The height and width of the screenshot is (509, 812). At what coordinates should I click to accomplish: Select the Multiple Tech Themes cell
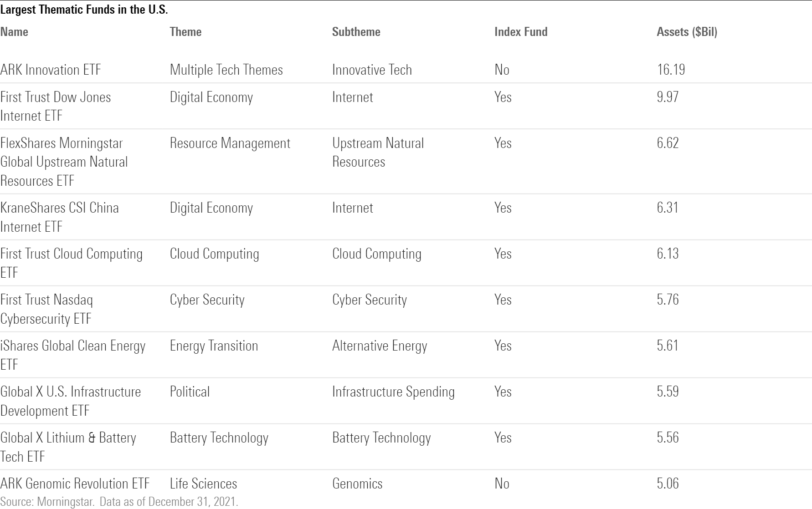226,70
